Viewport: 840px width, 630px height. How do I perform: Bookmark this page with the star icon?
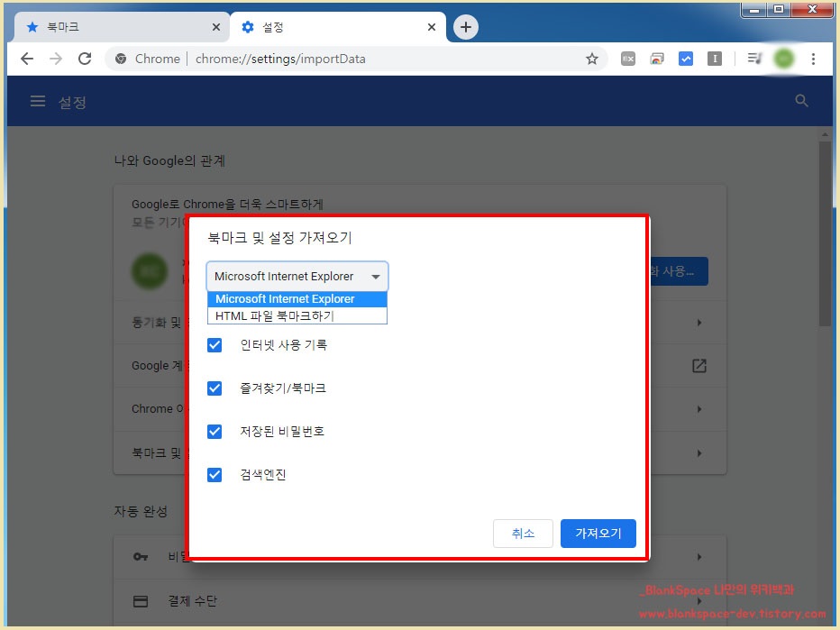591,59
